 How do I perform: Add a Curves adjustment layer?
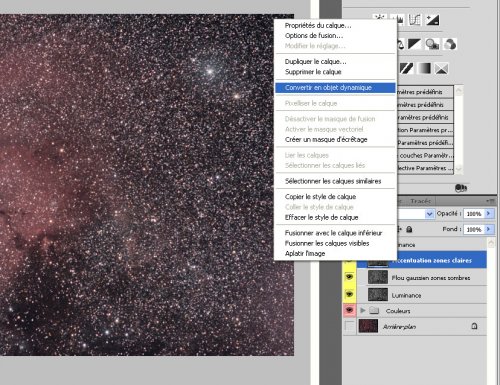click(x=415, y=20)
